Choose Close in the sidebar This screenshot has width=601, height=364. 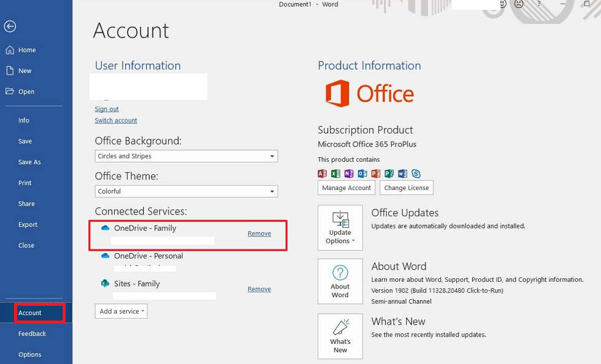coord(26,245)
